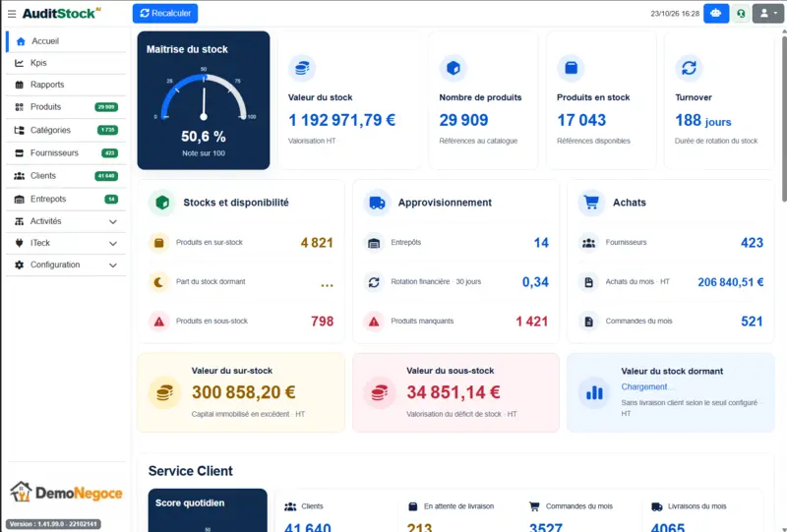Click the green headset support icon

[x=741, y=14]
